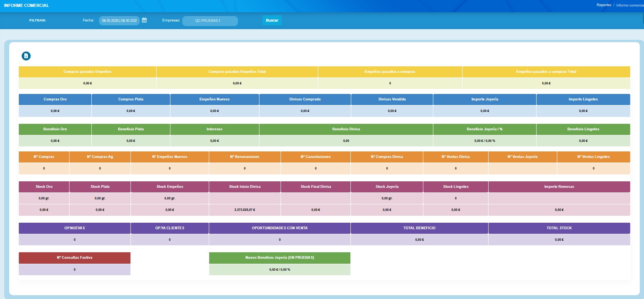
Task: Click the Fecha date range input
Action: point(119,21)
